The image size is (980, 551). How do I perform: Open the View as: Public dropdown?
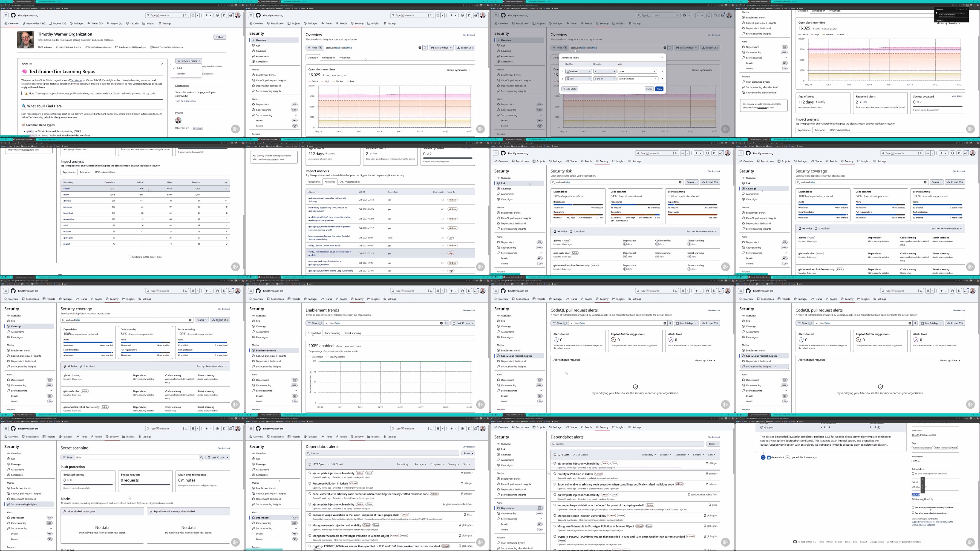click(x=188, y=61)
